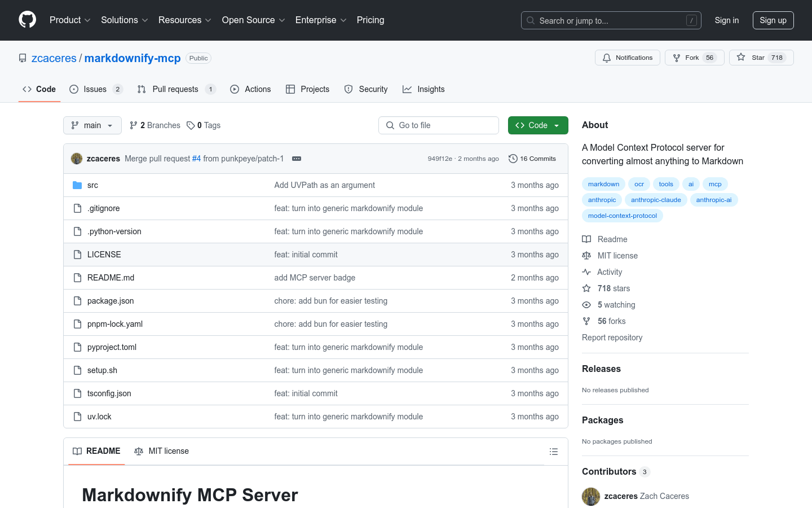The image size is (812, 508).
Task: Click the Readme book icon in About
Action: [x=586, y=239]
